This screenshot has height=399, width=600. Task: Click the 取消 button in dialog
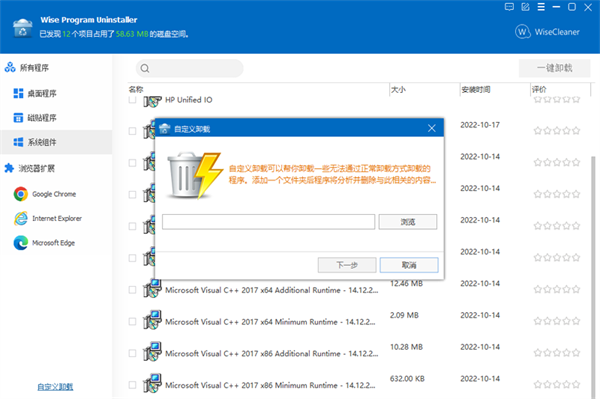(x=409, y=265)
